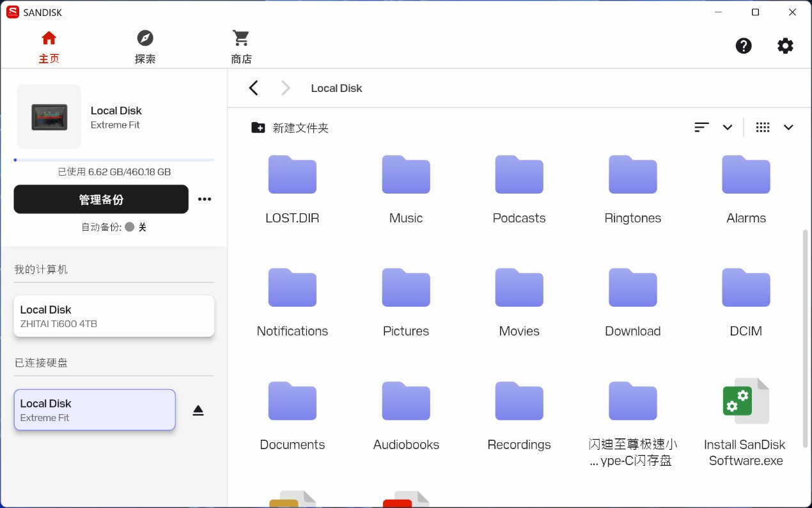Click the 已使用 6.62 GB/460.18 GB text
This screenshot has width=812, height=508.
point(114,172)
